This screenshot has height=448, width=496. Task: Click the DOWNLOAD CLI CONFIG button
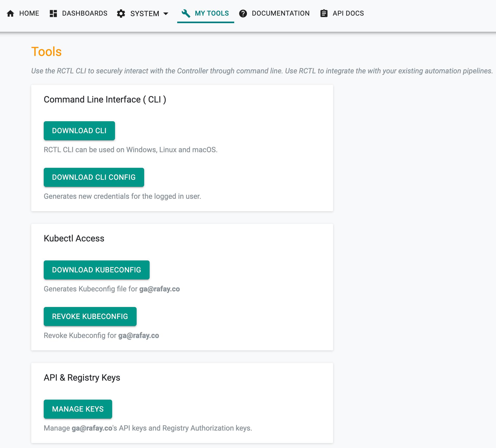[x=94, y=177]
